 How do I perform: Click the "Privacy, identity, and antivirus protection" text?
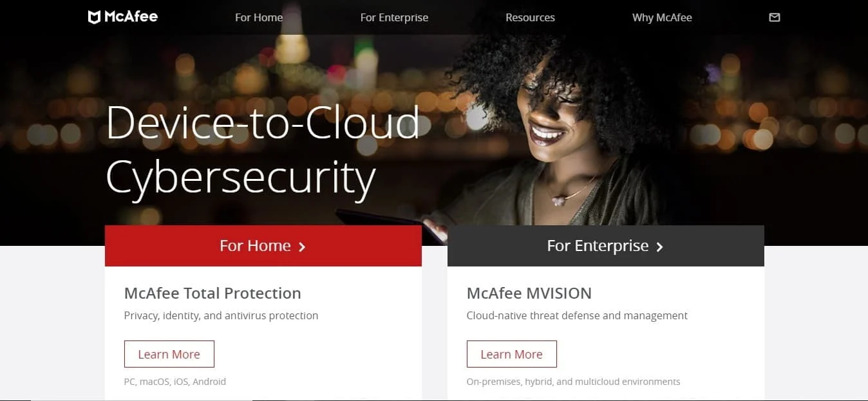click(221, 315)
